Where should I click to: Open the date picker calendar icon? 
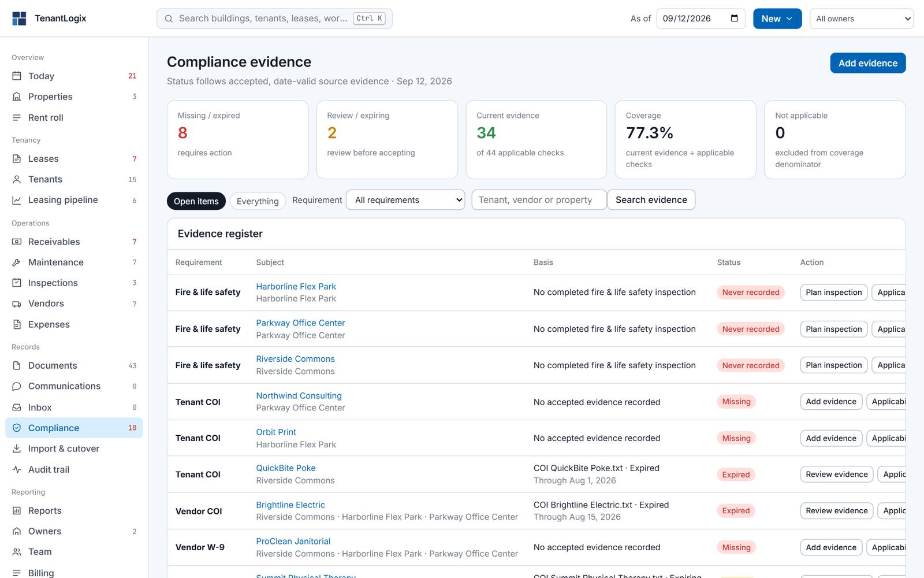tap(734, 18)
